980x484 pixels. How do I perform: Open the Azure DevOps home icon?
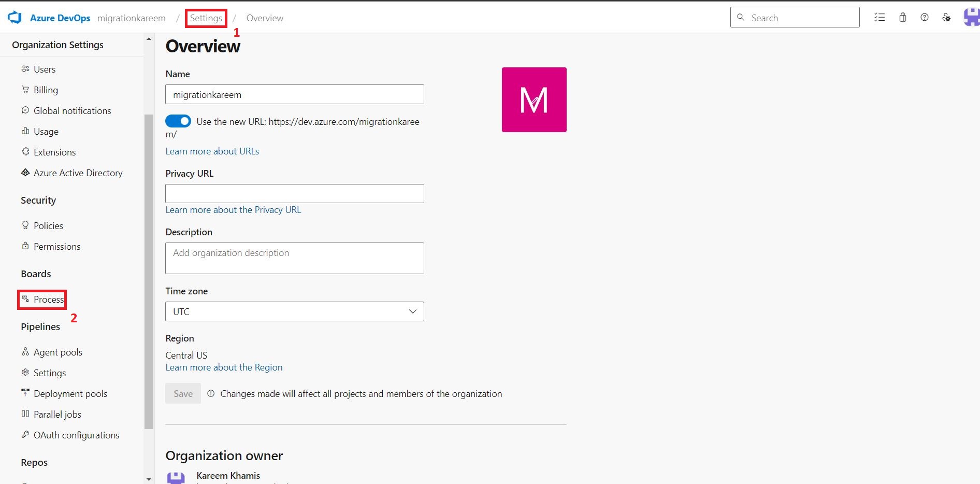15,17
